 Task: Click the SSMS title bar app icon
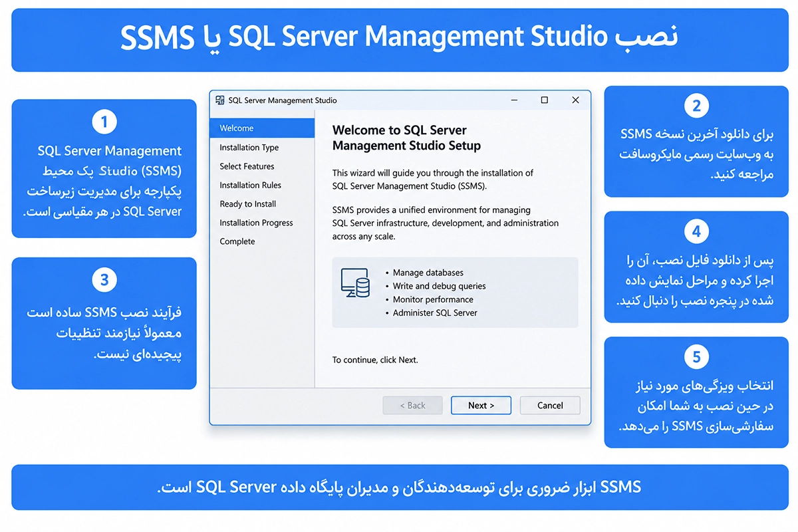click(220, 100)
